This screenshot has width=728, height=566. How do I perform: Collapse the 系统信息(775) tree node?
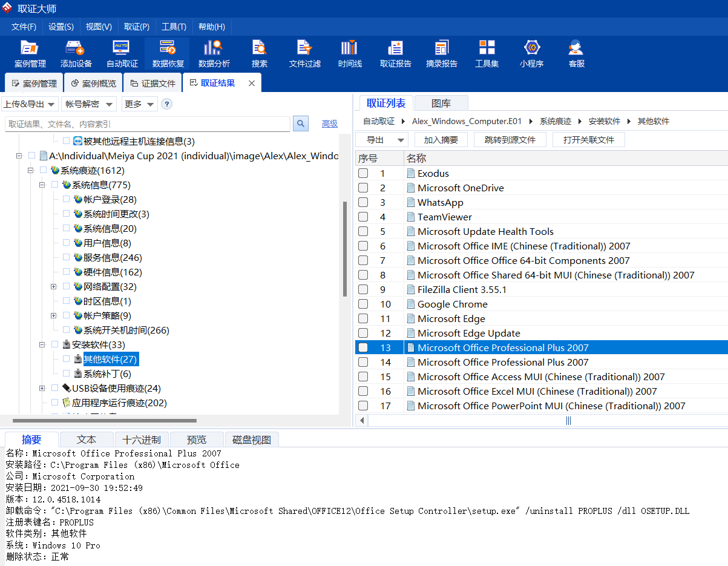pos(42,185)
